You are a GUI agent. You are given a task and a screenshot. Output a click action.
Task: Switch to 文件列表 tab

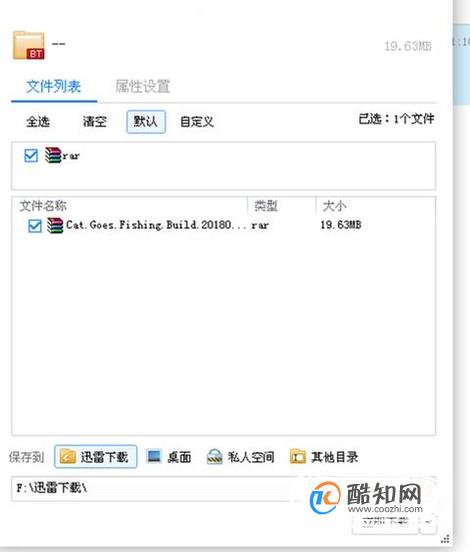[x=54, y=87]
